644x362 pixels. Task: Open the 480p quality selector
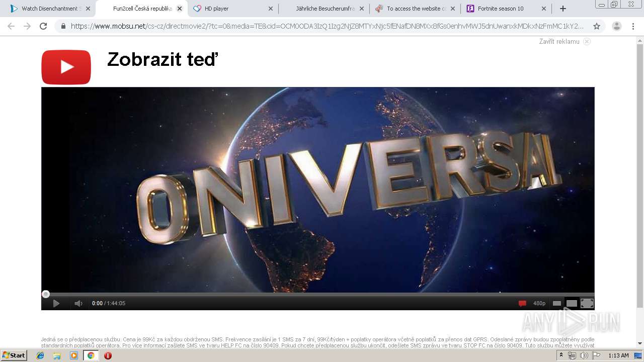pos(539,303)
